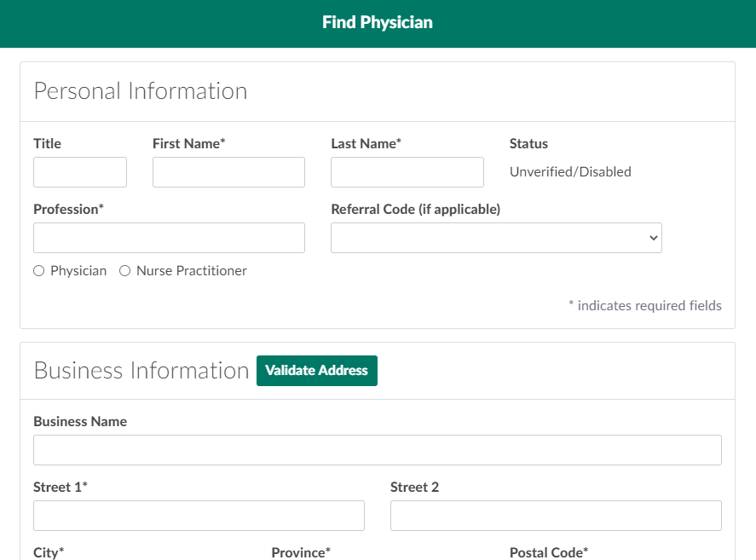Screen dimensions: 756x560
Task: Click the Business Name input field
Action: click(377, 450)
